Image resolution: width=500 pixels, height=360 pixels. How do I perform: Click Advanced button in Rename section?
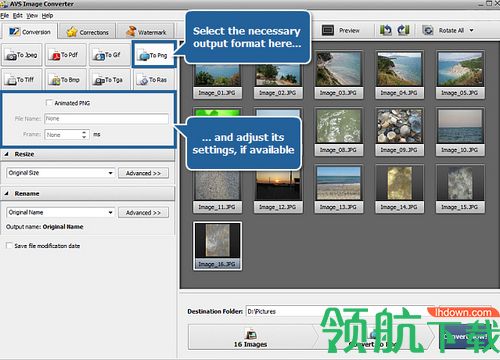(143, 213)
